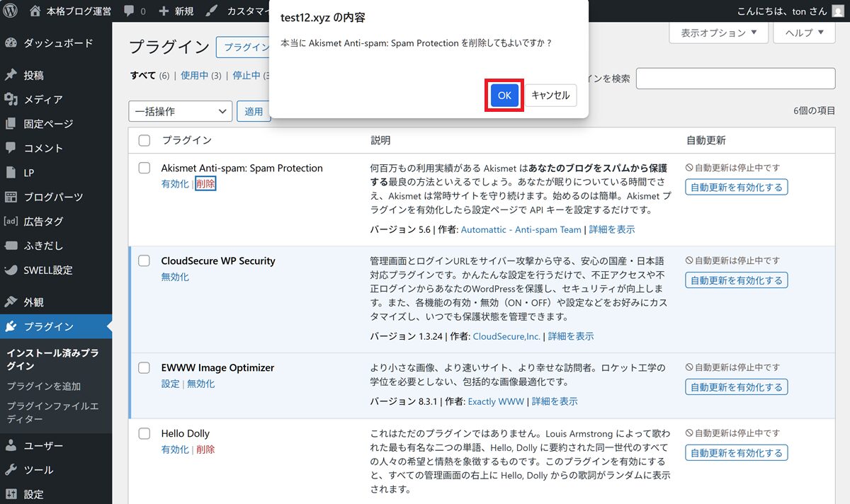Click the appearance paintbrush icon
Image resolution: width=850 pixels, height=504 pixels.
(11, 302)
